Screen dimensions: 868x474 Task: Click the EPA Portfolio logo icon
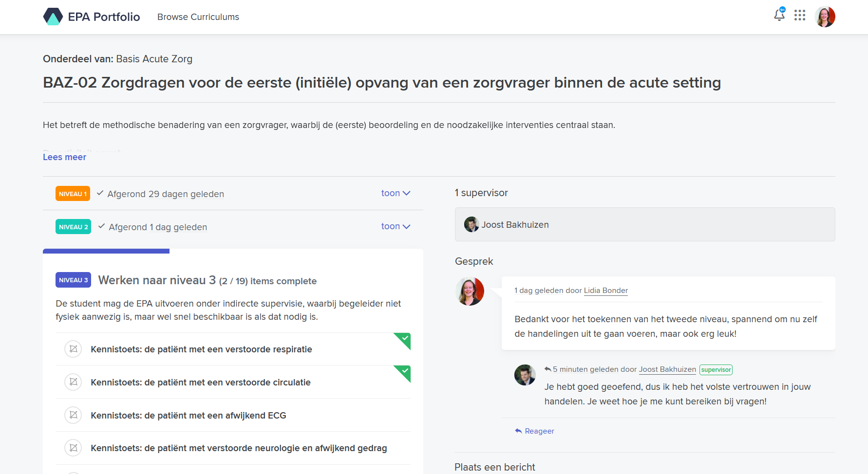[x=53, y=17]
